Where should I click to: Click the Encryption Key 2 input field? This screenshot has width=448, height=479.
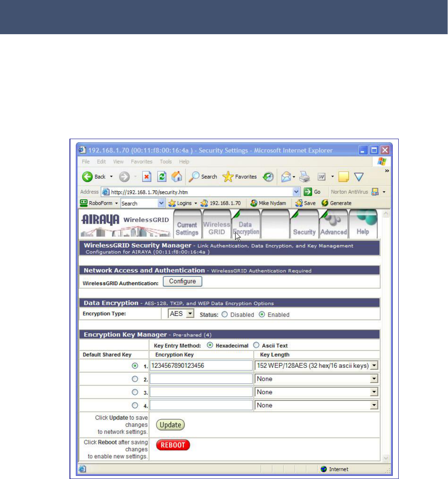201,379
